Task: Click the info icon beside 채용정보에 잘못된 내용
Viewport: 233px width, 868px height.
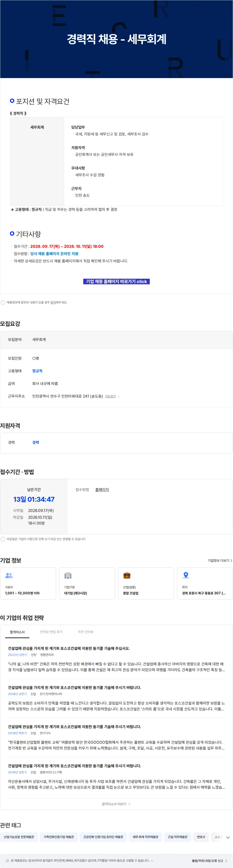Action: 3,302
